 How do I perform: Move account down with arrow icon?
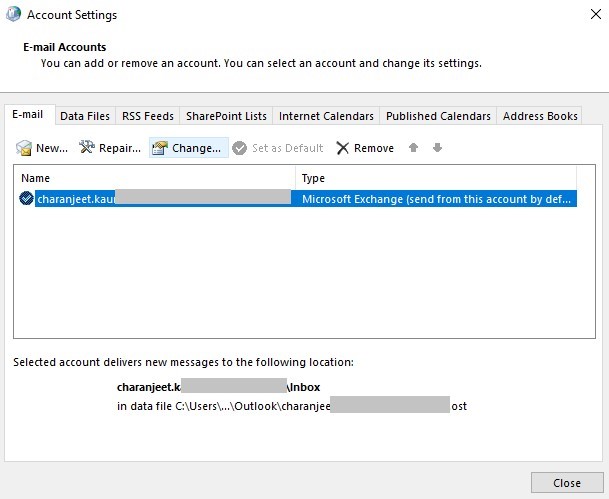tap(437, 148)
